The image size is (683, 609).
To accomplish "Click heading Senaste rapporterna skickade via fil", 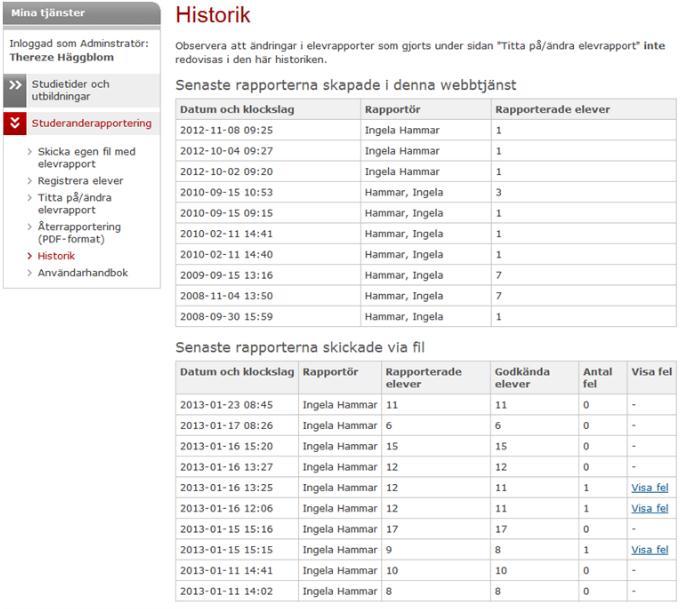I will pyautogui.click(x=300, y=348).
